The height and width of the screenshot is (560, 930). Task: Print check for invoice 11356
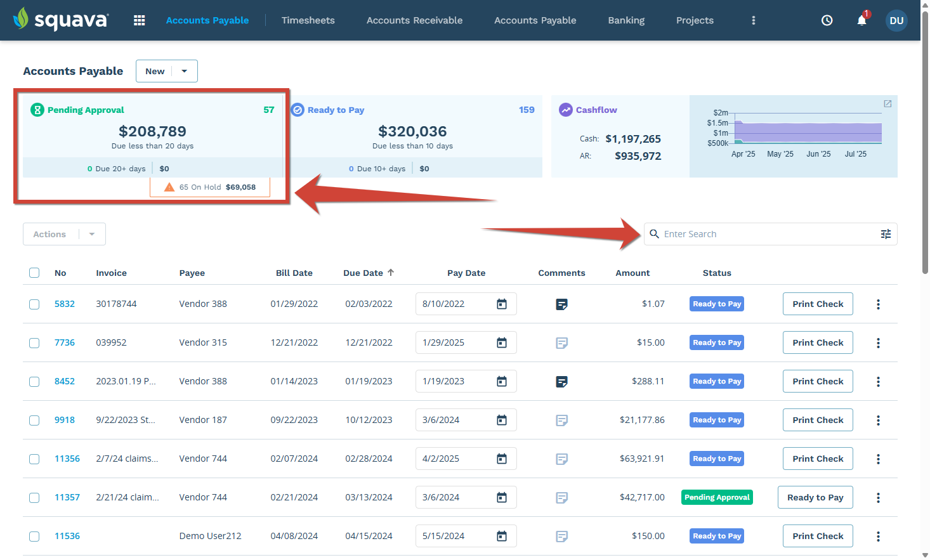click(x=818, y=459)
